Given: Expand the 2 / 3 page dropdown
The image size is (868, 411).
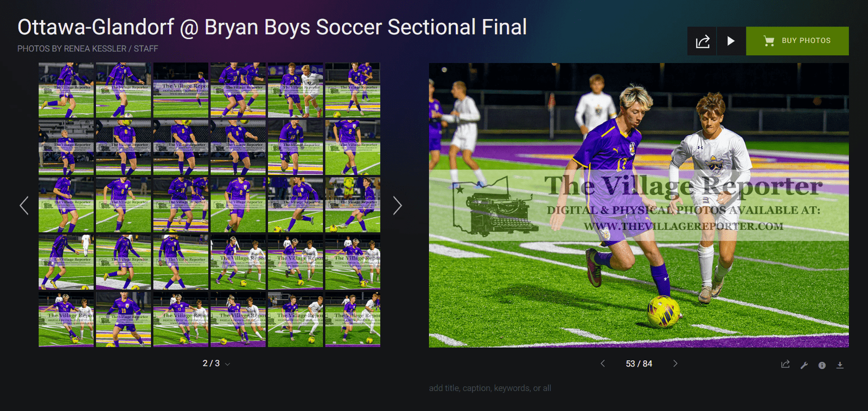Looking at the screenshot, I should tap(216, 363).
